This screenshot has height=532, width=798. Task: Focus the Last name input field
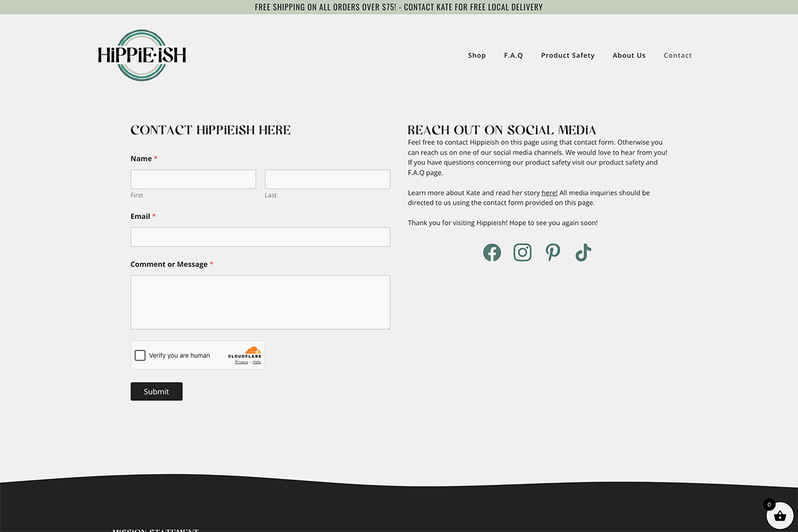coord(327,179)
